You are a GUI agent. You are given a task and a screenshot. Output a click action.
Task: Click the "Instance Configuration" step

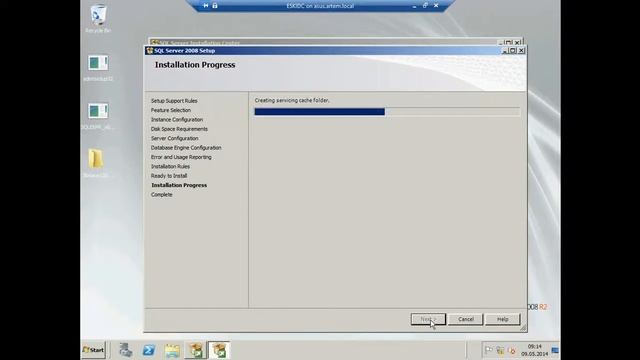[x=177, y=120]
